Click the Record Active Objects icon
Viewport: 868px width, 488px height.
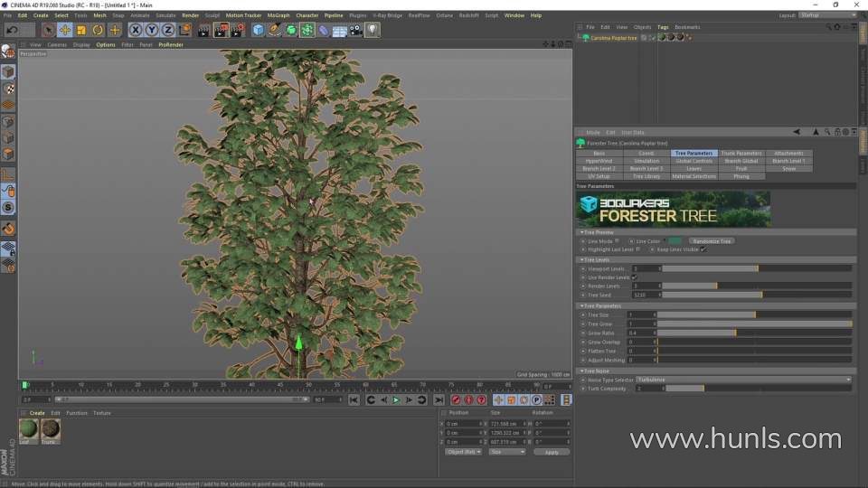coord(456,399)
